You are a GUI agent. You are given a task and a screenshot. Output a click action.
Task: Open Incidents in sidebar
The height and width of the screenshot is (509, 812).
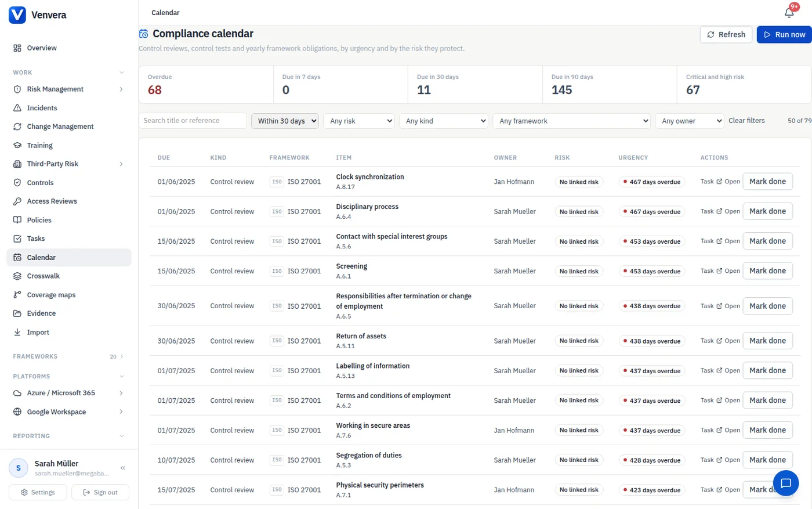click(x=69, y=108)
